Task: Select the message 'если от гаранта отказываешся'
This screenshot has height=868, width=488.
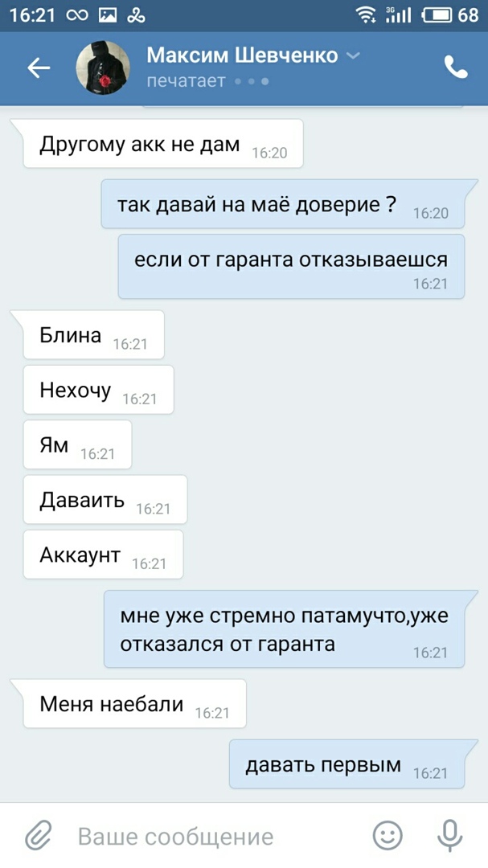Action: point(291,267)
